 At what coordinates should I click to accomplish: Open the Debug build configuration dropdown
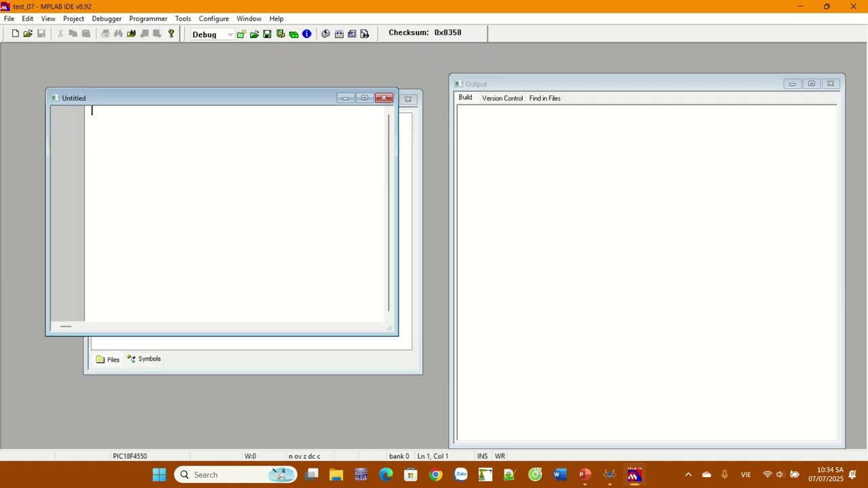(x=212, y=35)
